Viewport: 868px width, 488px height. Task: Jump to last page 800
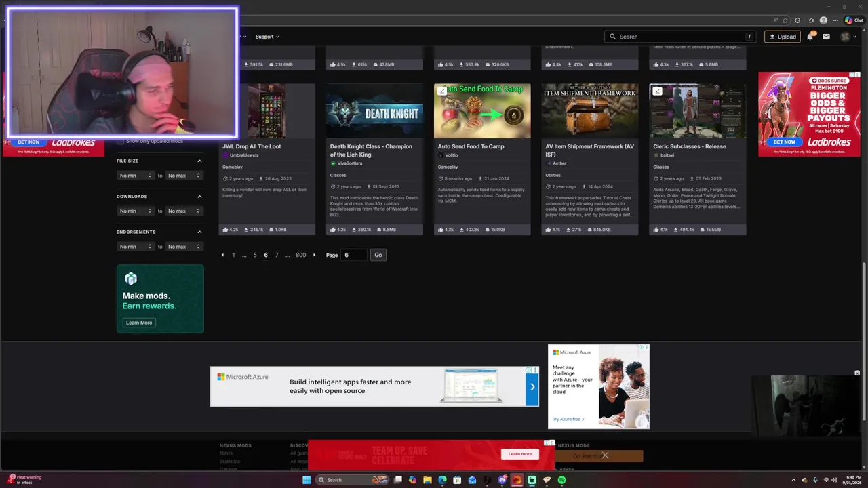tap(300, 255)
